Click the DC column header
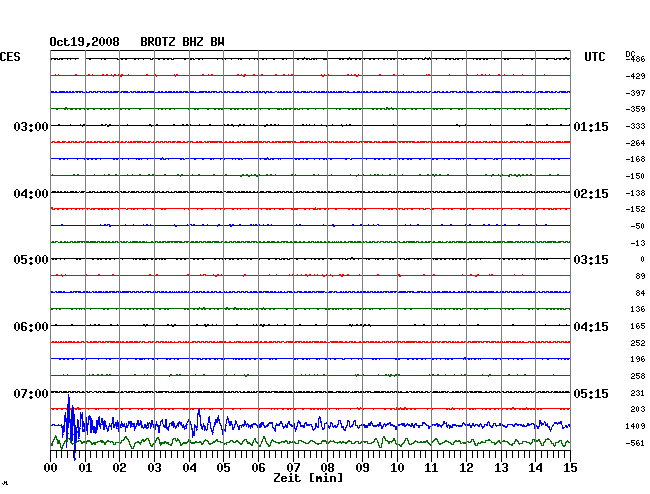 (x=631, y=54)
